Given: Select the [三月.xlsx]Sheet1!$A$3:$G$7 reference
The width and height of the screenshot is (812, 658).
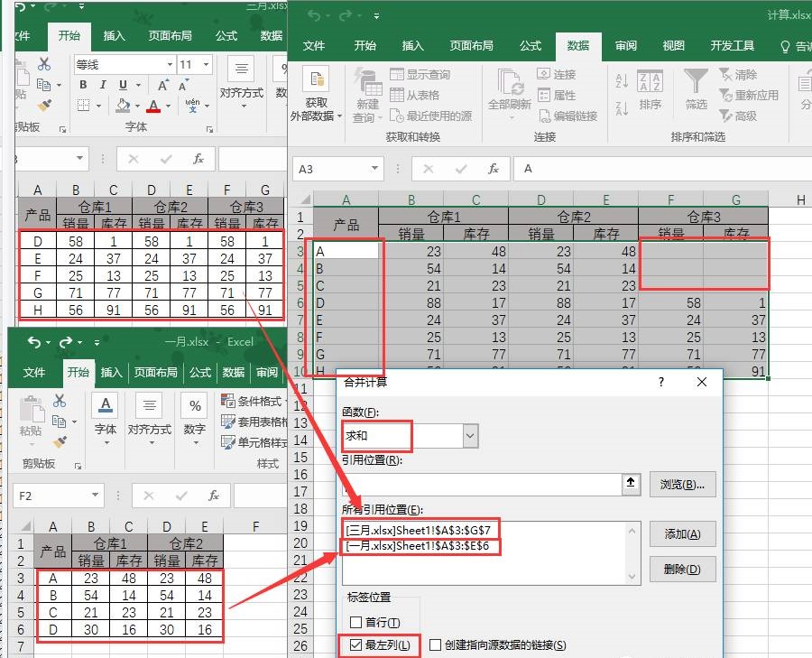Looking at the screenshot, I should (x=418, y=530).
